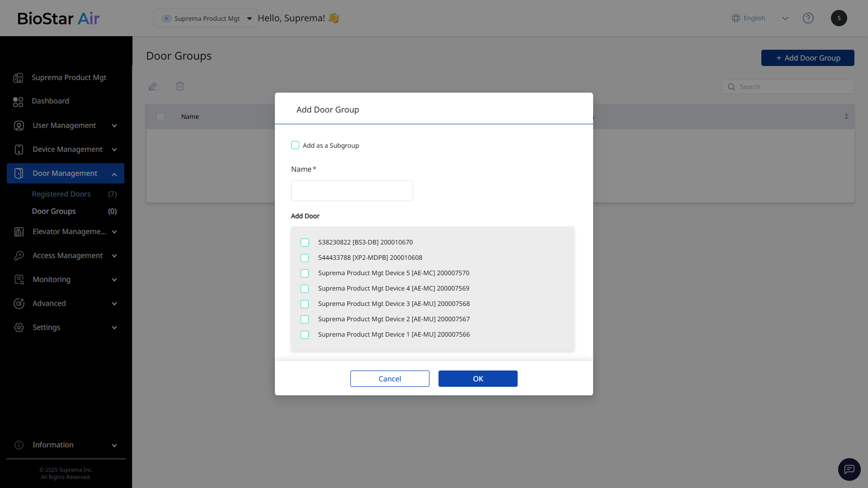Click the Name text input field
The width and height of the screenshot is (868, 488).
click(352, 191)
